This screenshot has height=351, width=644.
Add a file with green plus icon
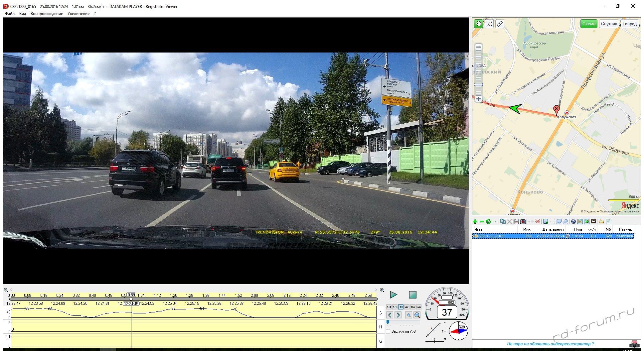pyautogui.click(x=475, y=221)
